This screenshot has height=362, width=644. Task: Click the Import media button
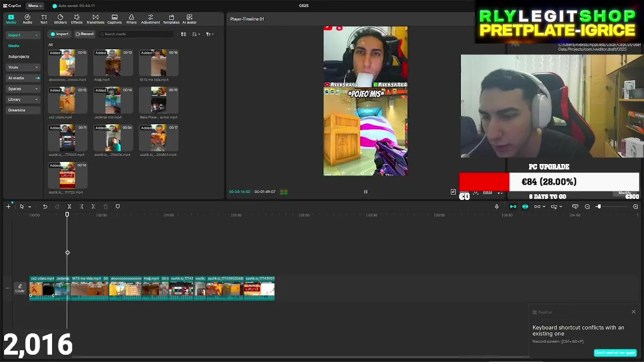(59, 34)
